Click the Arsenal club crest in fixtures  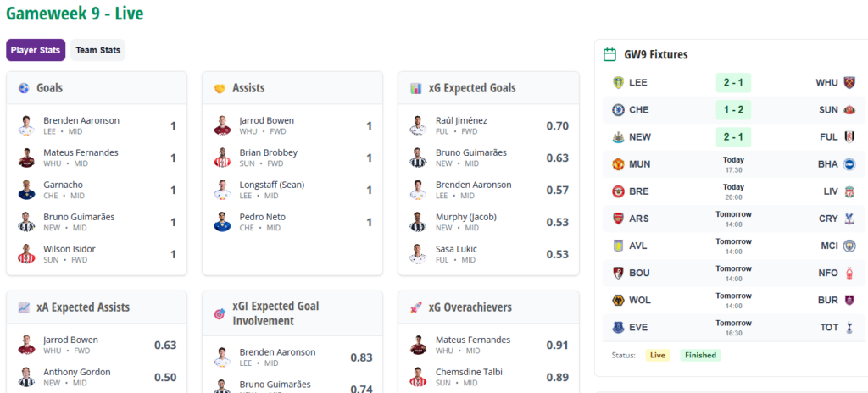[x=618, y=219]
